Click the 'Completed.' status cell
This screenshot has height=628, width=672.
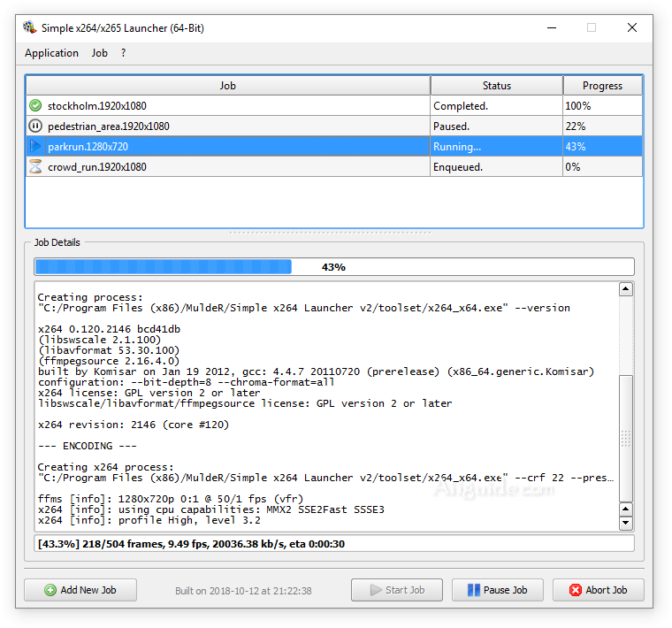coord(497,106)
